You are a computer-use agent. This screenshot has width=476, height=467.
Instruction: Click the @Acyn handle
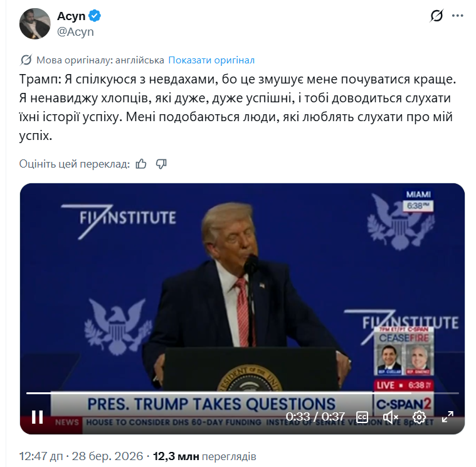tap(76, 31)
